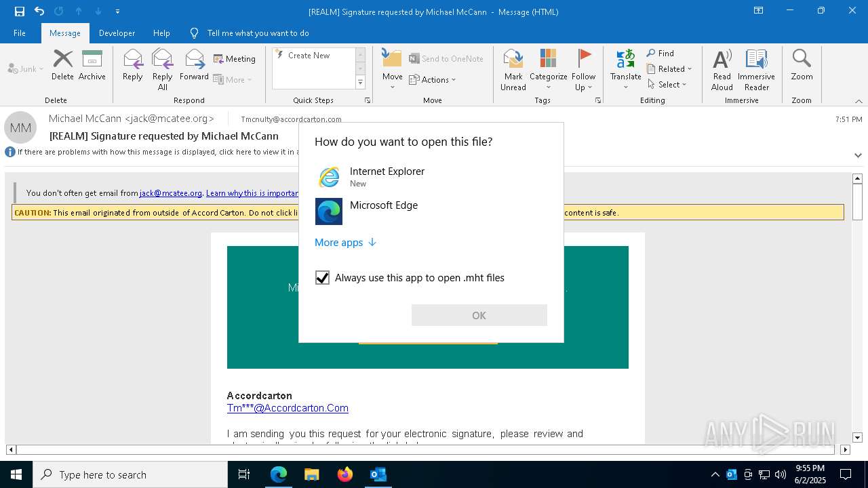
Task: Translate the message
Action: pyautogui.click(x=625, y=69)
